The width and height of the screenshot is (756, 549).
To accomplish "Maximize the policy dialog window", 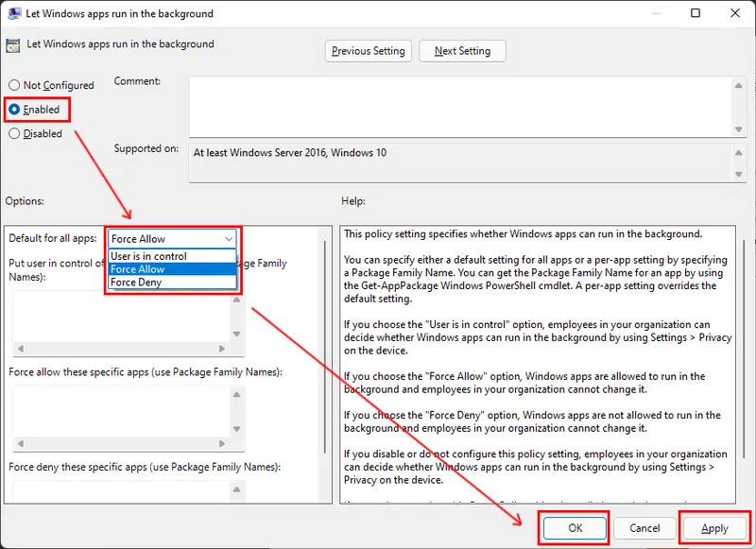I will pyautogui.click(x=696, y=13).
